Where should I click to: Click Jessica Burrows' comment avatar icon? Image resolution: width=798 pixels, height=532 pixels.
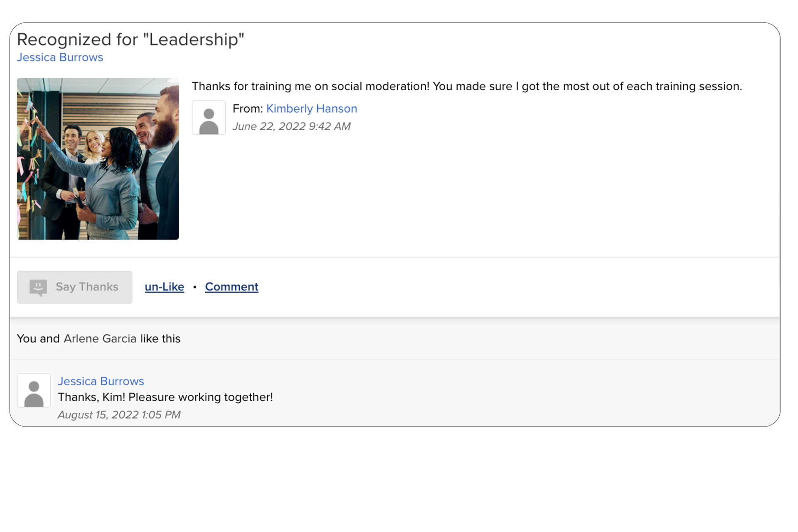click(x=34, y=390)
